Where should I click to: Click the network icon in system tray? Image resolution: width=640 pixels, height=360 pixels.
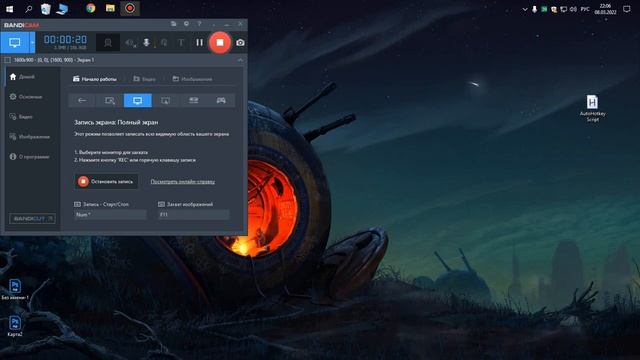tap(564, 9)
